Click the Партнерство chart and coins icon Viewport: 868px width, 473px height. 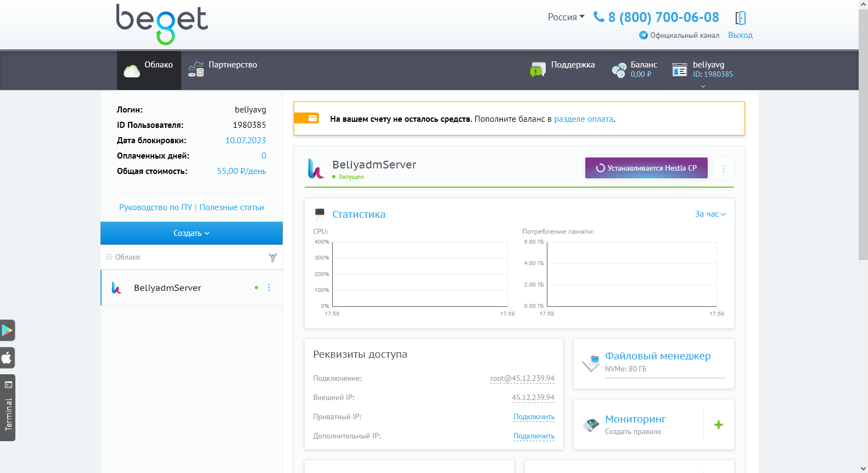click(x=196, y=69)
